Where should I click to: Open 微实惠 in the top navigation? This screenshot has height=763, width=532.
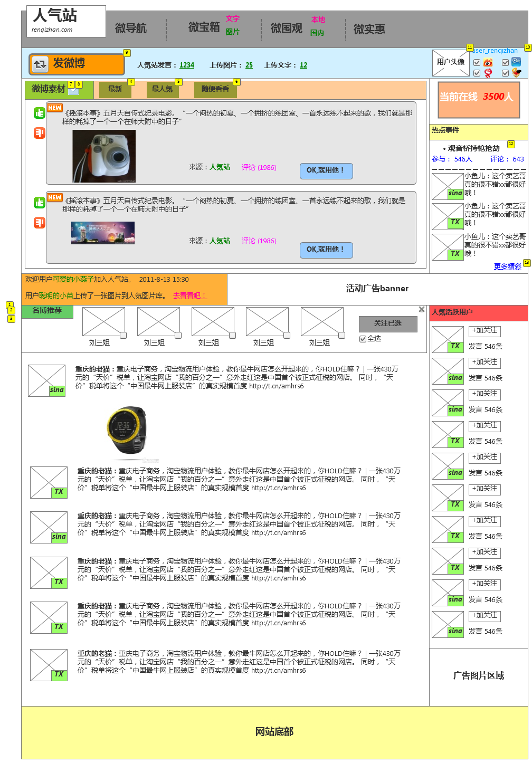(369, 29)
